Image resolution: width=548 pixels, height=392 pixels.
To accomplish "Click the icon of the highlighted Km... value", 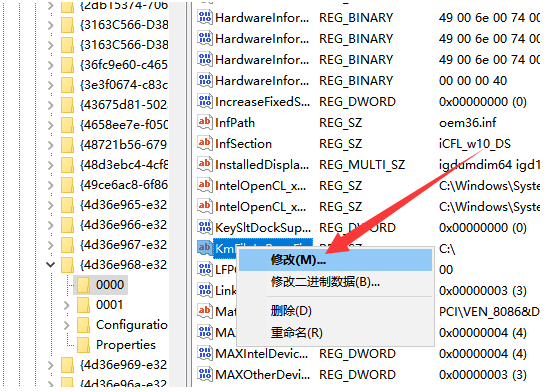I will tap(204, 248).
